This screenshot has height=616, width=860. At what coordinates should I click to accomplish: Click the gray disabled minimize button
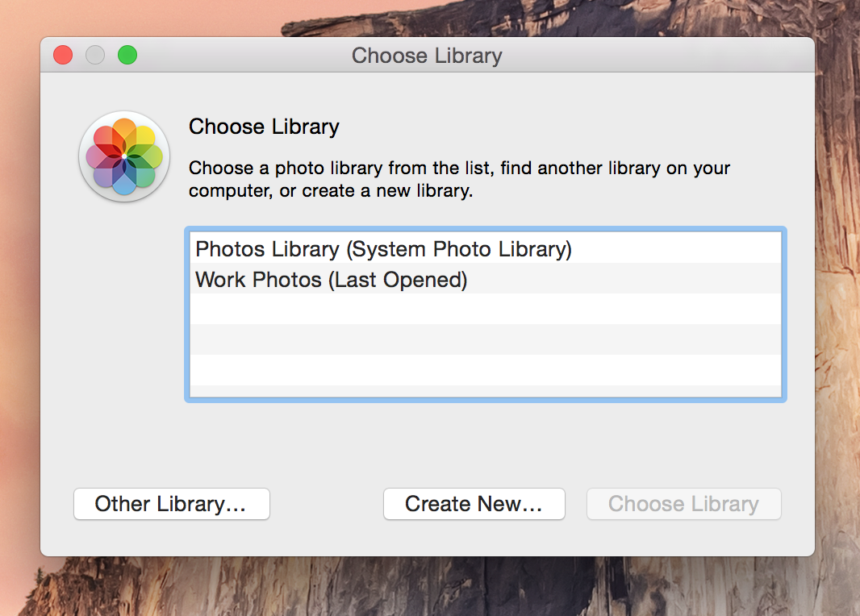95,55
